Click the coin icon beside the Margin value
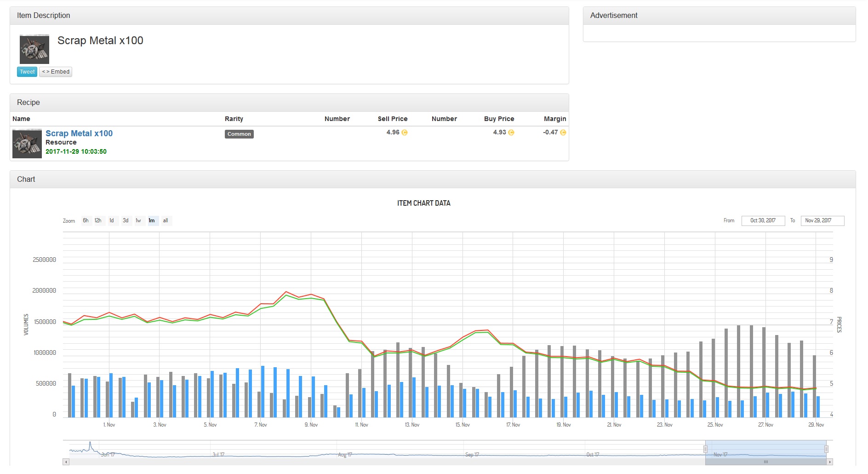This screenshot has width=868, height=474. click(562, 132)
